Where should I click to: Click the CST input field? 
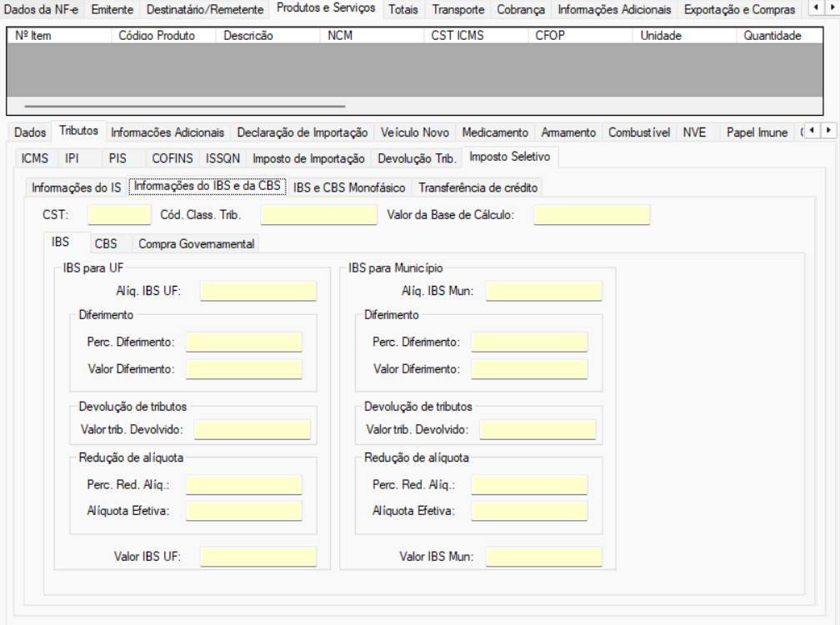click(119, 215)
